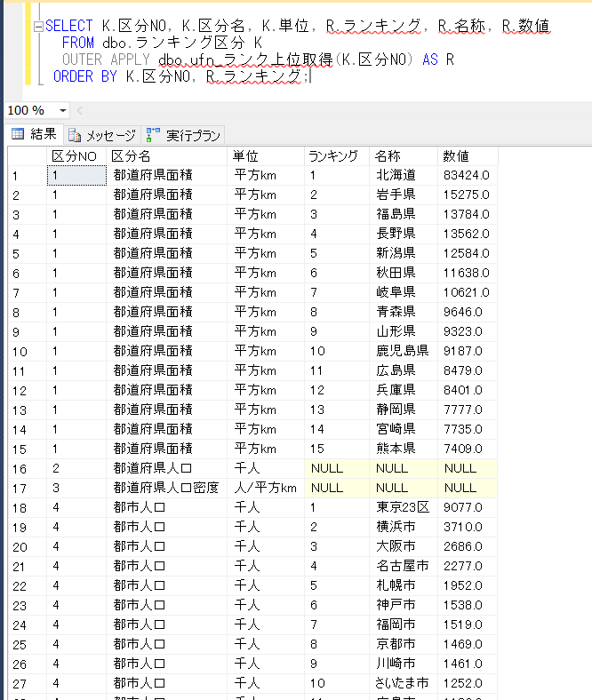This screenshot has width=592, height=700.
Task: Select the 名称 column header
Action: pyautogui.click(x=404, y=155)
